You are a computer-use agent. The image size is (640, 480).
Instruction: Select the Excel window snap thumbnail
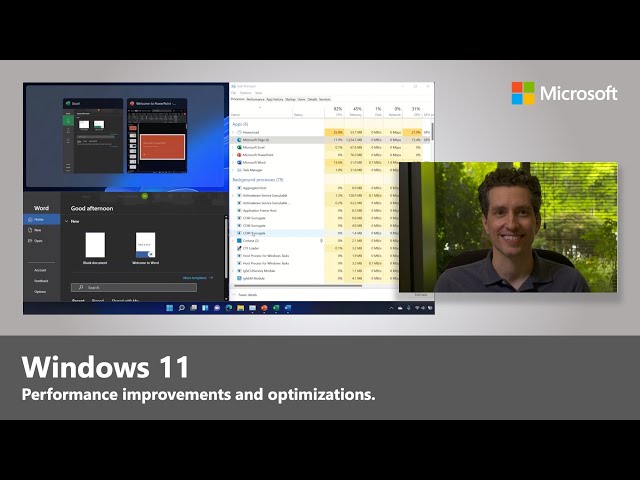point(93,136)
